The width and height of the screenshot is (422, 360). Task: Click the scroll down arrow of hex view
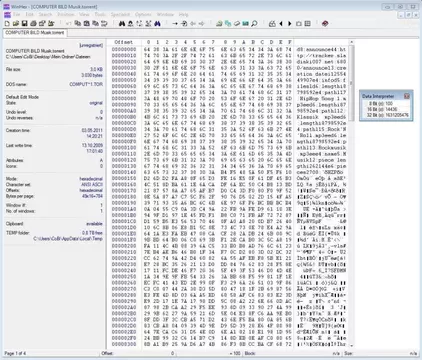[x=351, y=345]
